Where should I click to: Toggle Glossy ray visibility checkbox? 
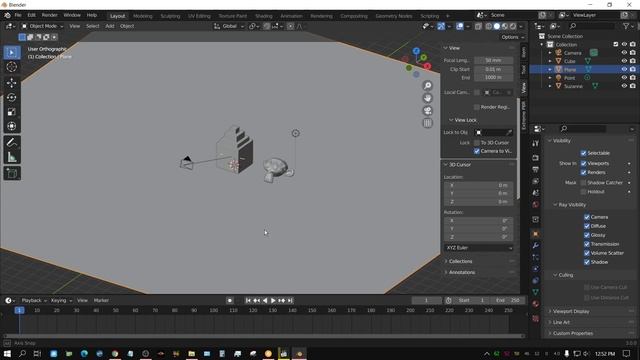[x=587, y=235]
